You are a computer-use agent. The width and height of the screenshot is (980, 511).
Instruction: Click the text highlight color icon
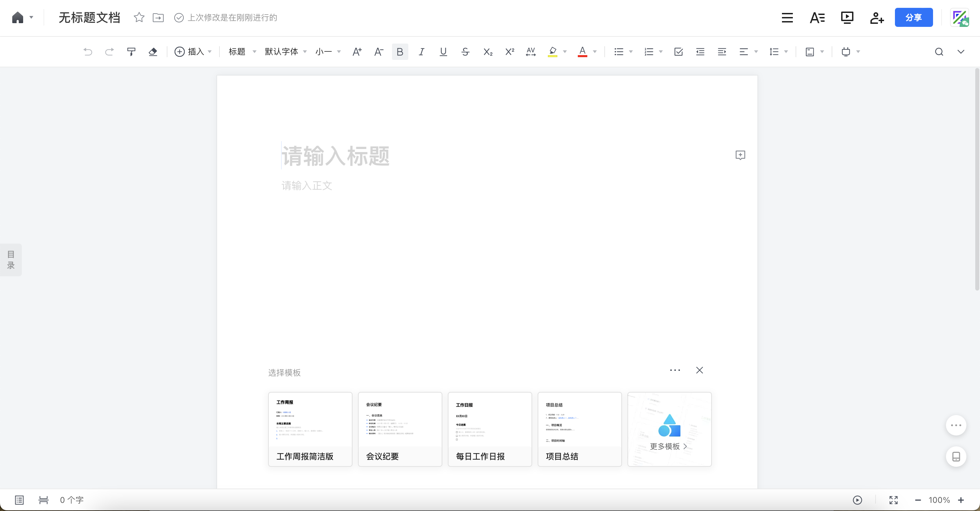(553, 52)
